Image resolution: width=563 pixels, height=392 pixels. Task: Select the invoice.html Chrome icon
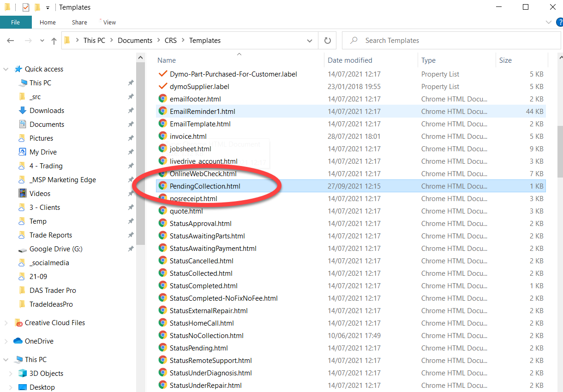click(162, 136)
